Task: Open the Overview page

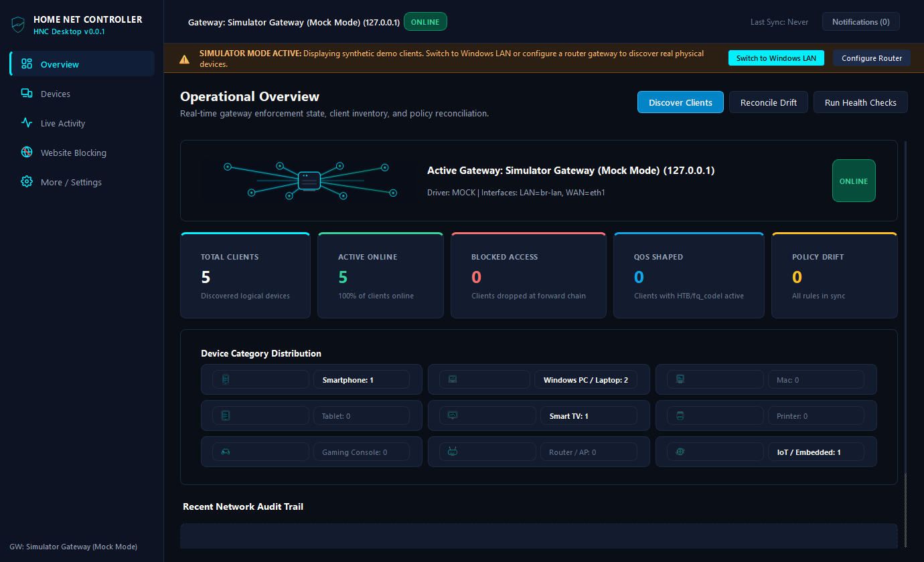Action: point(82,64)
